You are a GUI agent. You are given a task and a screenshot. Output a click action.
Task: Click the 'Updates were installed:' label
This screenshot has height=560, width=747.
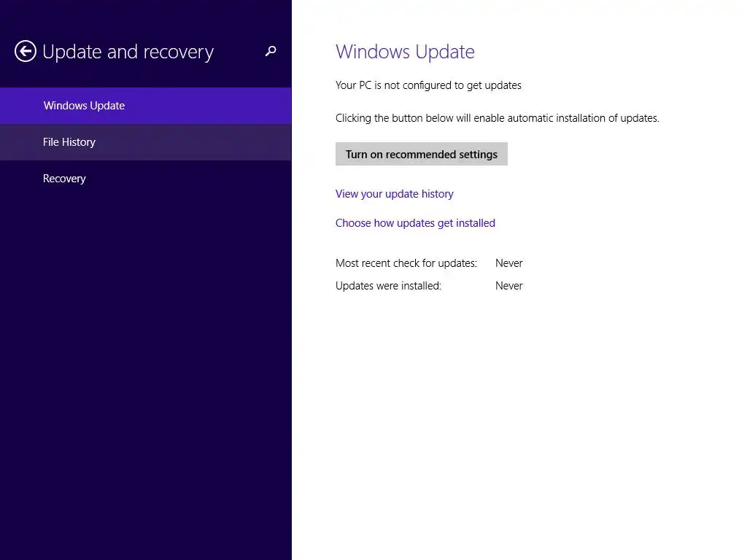click(x=388, y=286)
